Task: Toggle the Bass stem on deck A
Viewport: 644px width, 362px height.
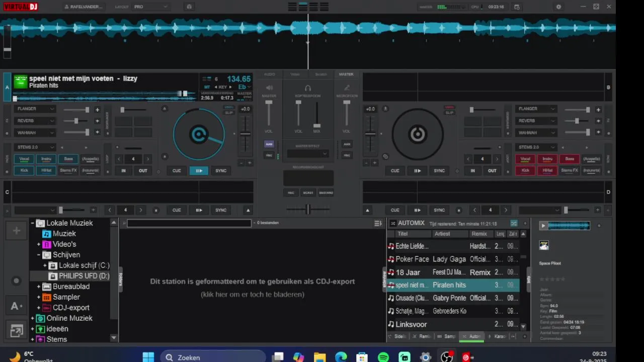Action: pyautogui.click(x=68, y=159)
